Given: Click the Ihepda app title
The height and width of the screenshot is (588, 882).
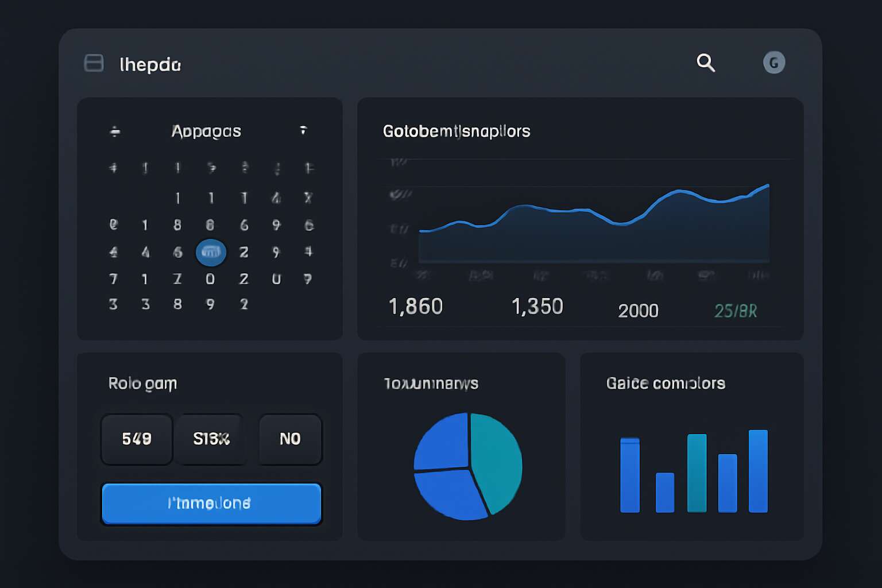Looking at the screenshot, I should point(150,64).
